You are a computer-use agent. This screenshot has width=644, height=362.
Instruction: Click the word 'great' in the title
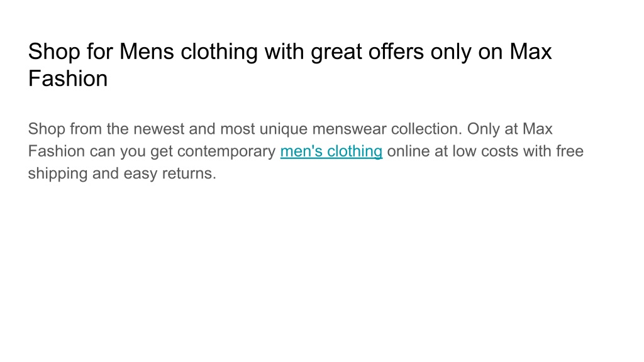[x=336, y=53]
